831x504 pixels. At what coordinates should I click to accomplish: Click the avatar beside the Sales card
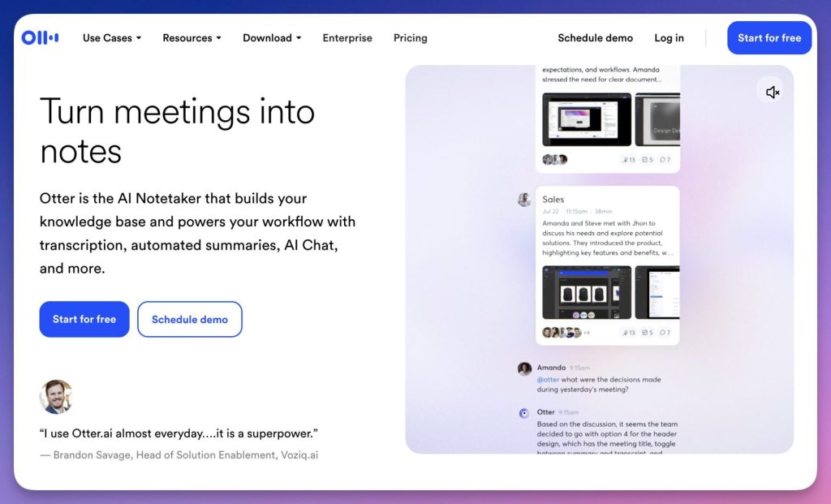524,200
